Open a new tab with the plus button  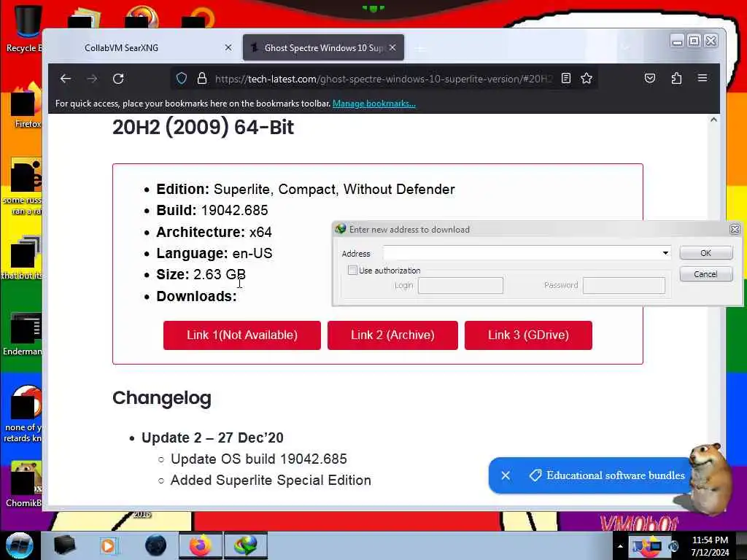tap(420, 48)
